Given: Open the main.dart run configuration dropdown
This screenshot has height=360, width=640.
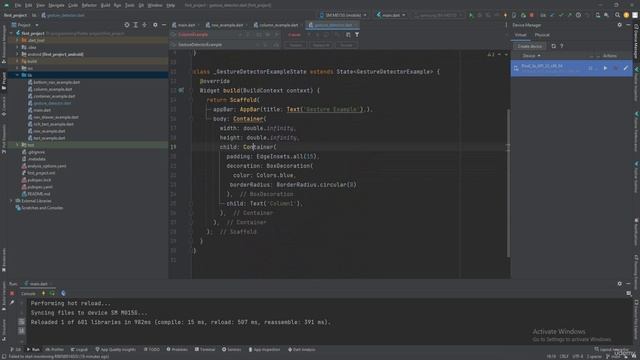Looking at the screenshot, I should 391,15.
